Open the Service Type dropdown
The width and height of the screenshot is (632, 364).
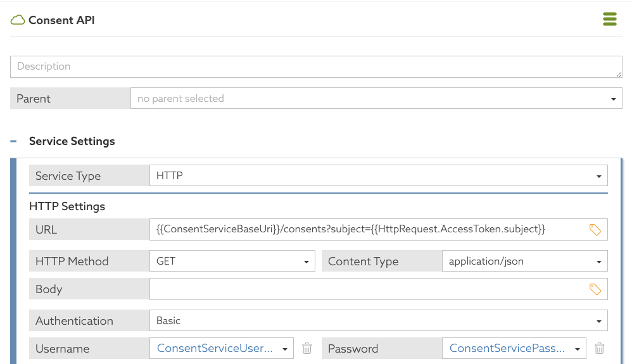pos(378,176)
